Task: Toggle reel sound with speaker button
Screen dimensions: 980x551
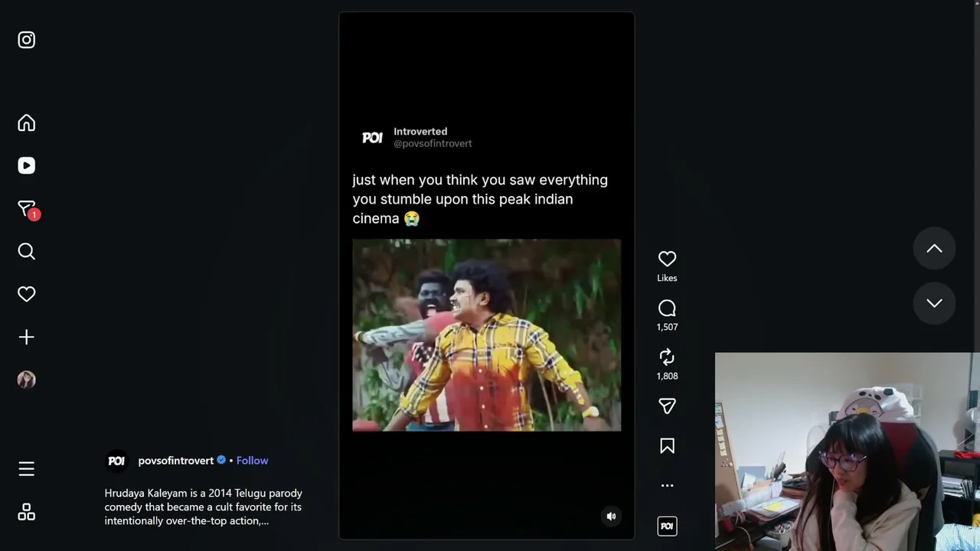Action: (611, 516)
